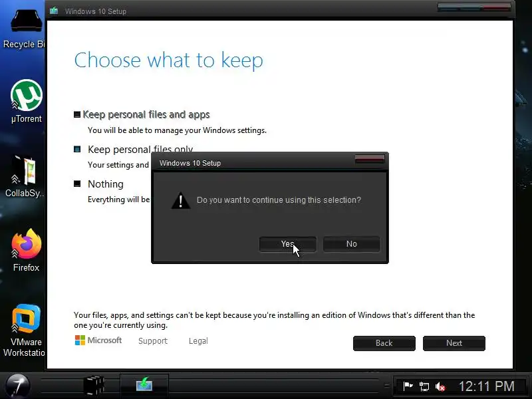
Task: Click the black cube taskbar icon
Action: click(94, 386)
